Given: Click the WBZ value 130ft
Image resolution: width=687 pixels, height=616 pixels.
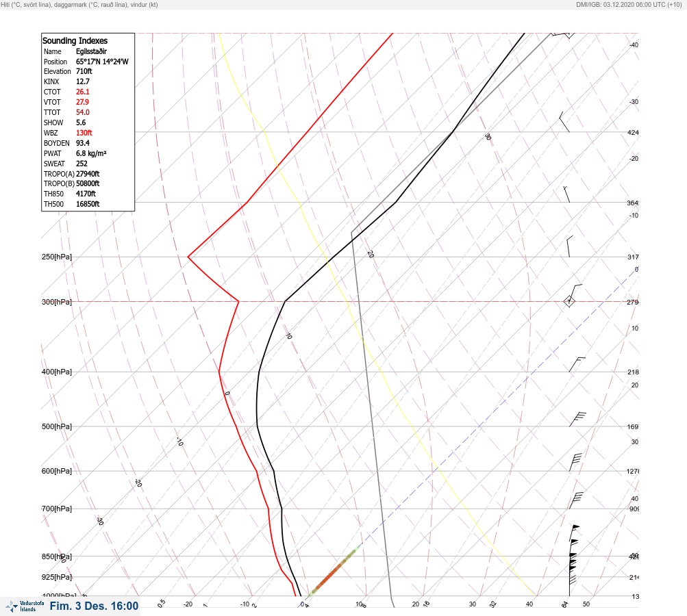Looking at the screenshot, I should (x=84, y=133).
